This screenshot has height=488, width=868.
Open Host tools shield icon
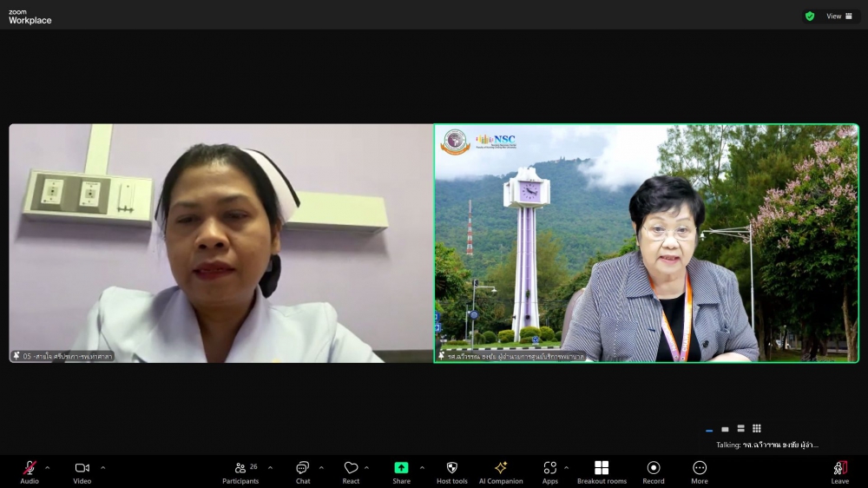coord(451,468)
